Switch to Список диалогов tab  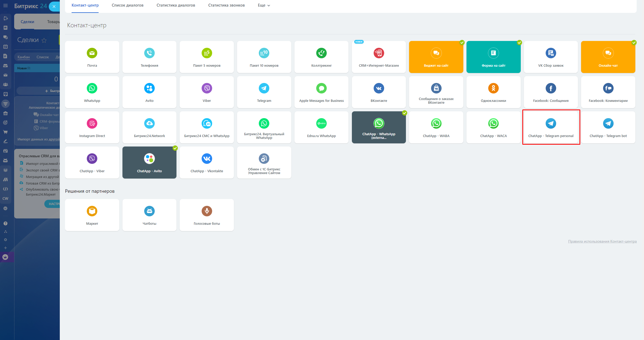(127, 5)
